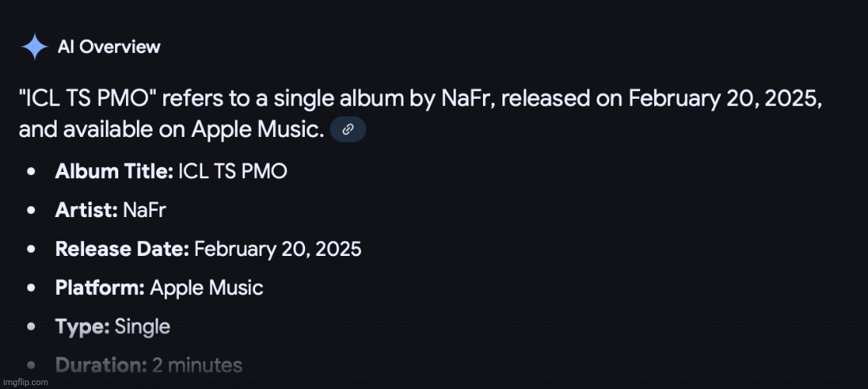Click the AI Overview sparkle icon

click(x=35, y=47)
